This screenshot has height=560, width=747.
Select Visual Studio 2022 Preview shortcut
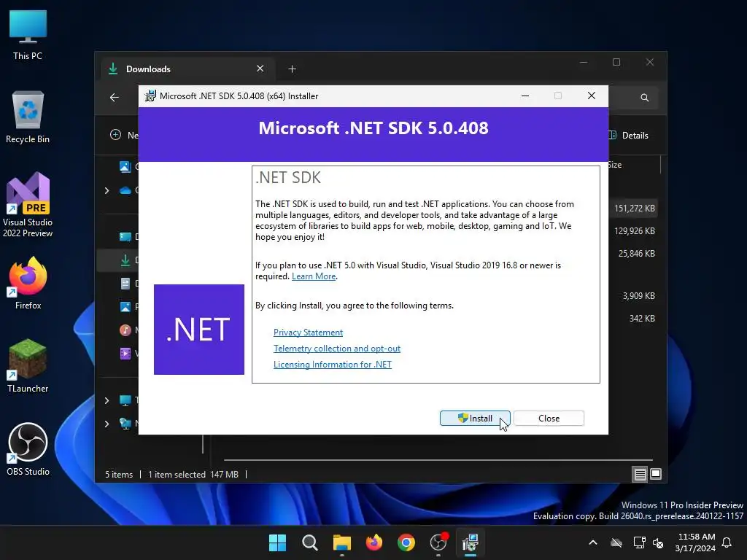tap(28, 205)
